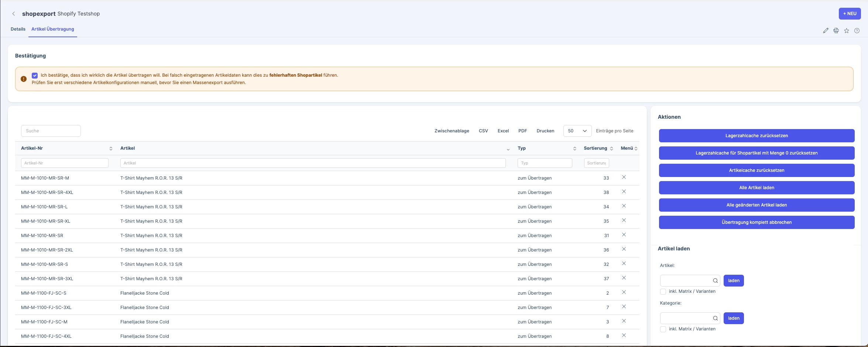The image size is (868, 347).
Task: Open the pencil edit icon
Action: (826, 31)
